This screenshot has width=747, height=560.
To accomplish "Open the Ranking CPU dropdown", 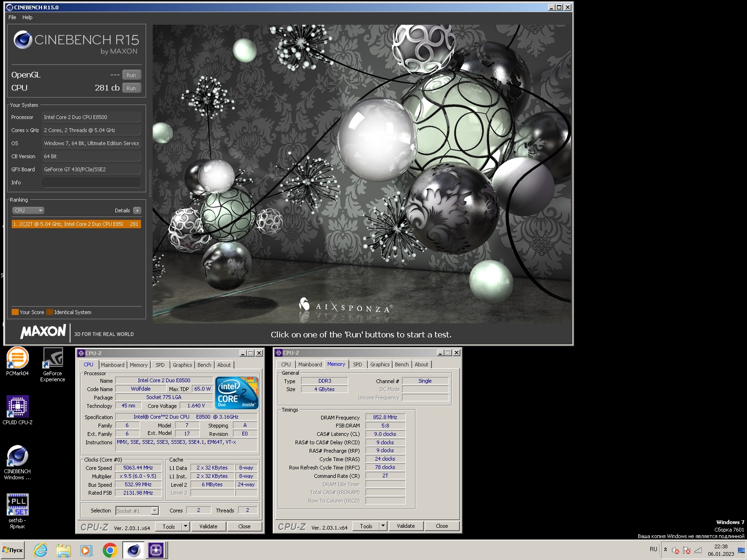I will click(x=28, y=210).
